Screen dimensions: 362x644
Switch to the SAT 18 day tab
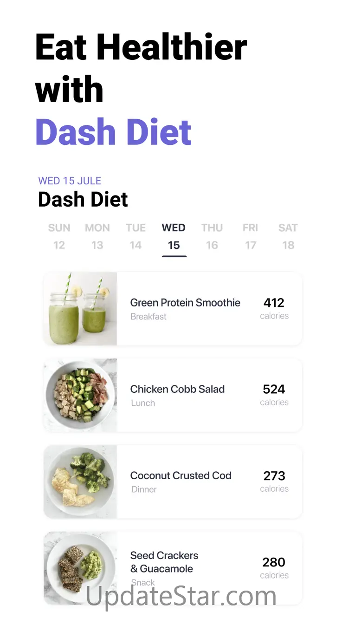coord(288,236)
